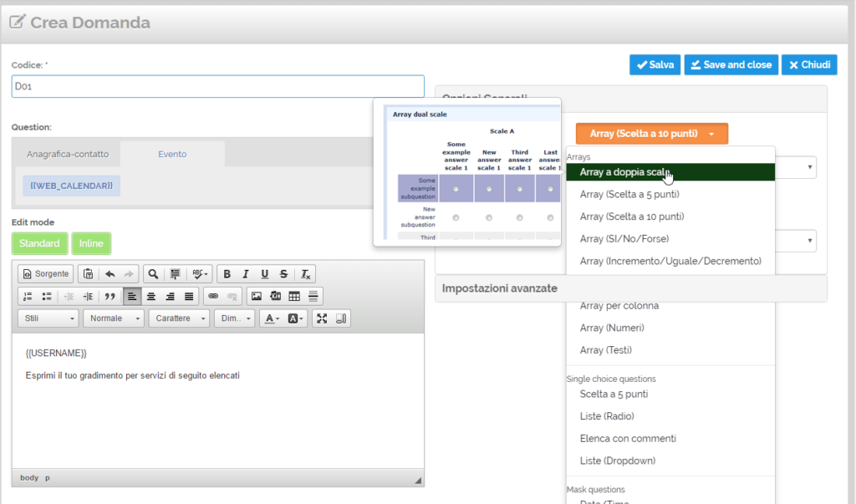Insert a hyperlink
The width and height of the screenshot is (856, 504).
pyautogui.click(x=213, y=297)
